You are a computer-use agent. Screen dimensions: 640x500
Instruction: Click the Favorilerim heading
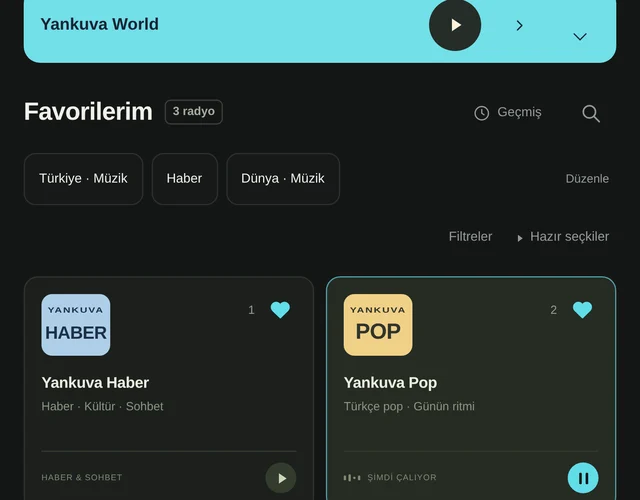tap(88, 111)
